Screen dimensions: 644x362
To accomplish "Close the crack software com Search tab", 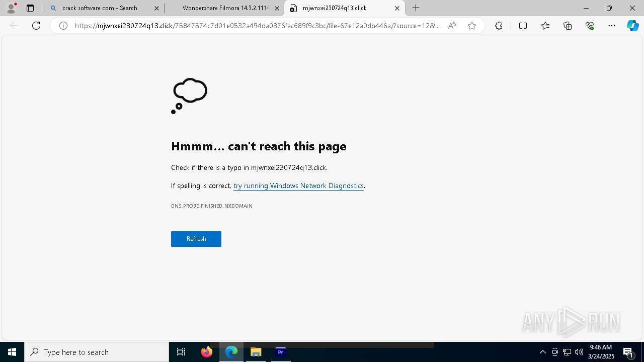I will [x=156, y=8].
